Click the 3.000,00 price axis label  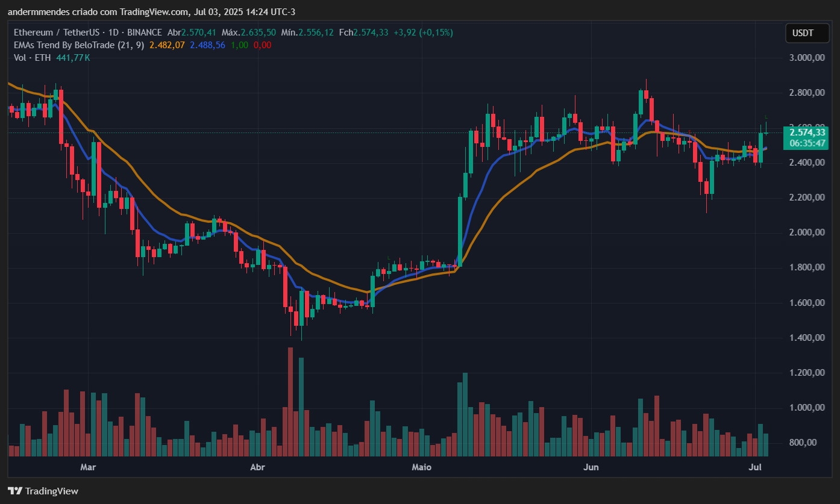coord(807,58)
